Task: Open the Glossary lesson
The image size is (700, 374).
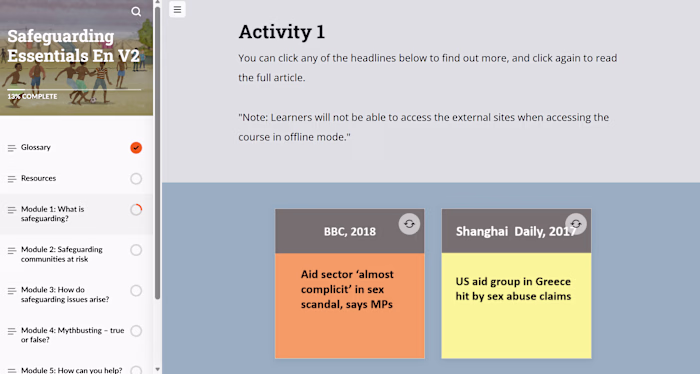Action: (x=36, y=147)
